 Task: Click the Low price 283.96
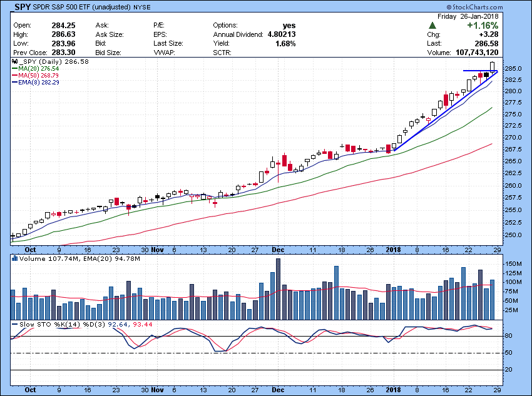[63, 43]
